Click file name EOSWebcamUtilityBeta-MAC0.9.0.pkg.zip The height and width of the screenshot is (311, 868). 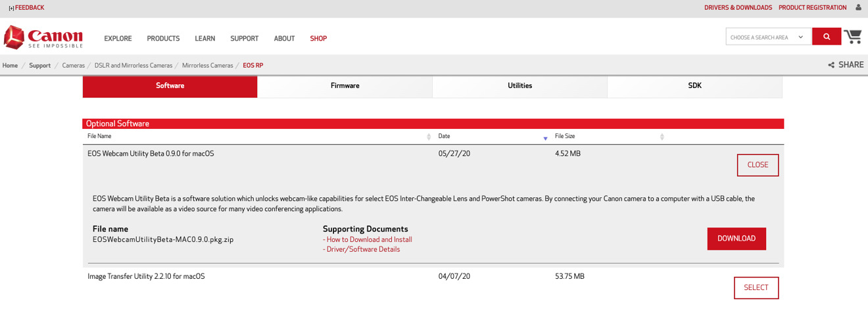point(163,240)
